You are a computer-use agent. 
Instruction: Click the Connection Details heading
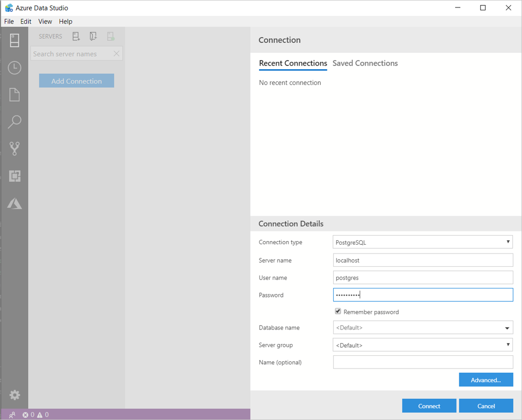pos(291,223)
